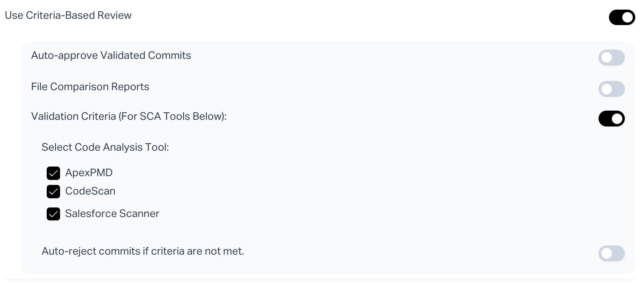Click the CodeScan text label

[x=90, y=191]
